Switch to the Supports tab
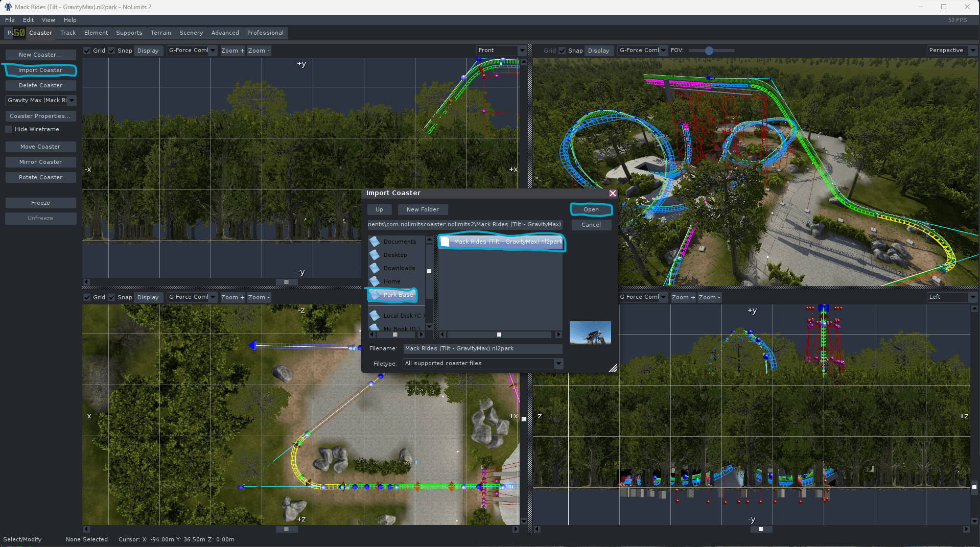980x547 pixels. [x=129, y=33]
